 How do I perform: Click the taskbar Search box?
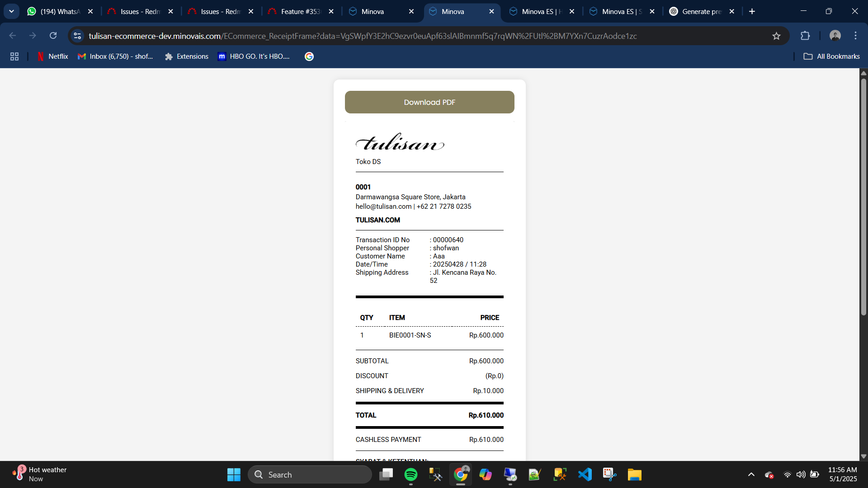click(310, 474)
